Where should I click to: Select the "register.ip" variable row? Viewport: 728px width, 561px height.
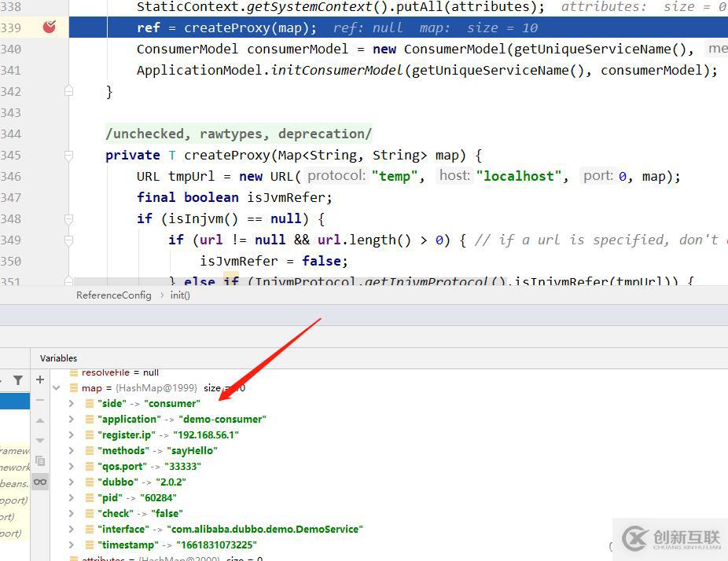tap(167, 435)
